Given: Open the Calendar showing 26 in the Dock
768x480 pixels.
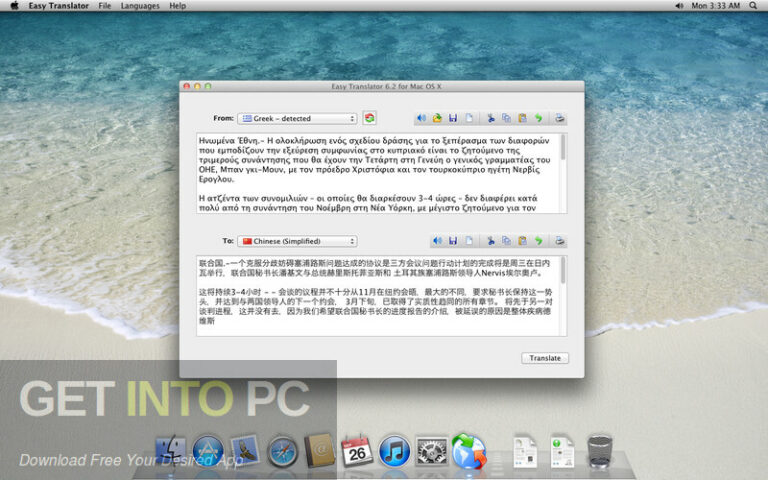Looking at the screenshot, I should 357,451.
